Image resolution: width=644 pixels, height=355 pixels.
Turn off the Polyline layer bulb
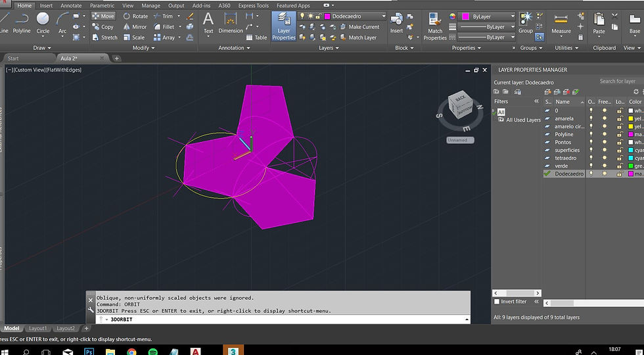(591, 134)
